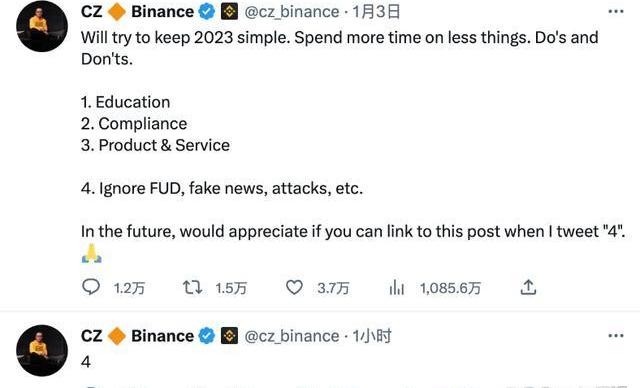Open the 1月3日 timestamp link
The width and height of the screenshot is (640, 388).
pyautogui.click(x=376, y=11)
